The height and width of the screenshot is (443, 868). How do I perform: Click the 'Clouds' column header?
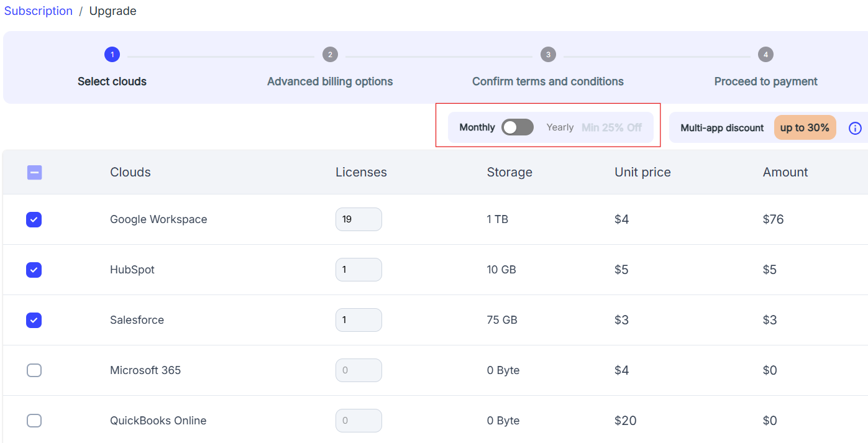130,172
